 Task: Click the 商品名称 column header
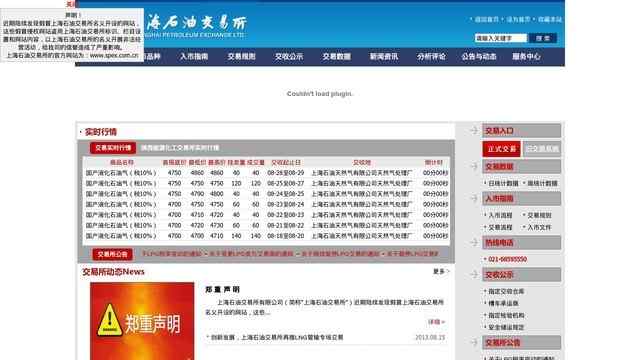(x=122, y=162)
